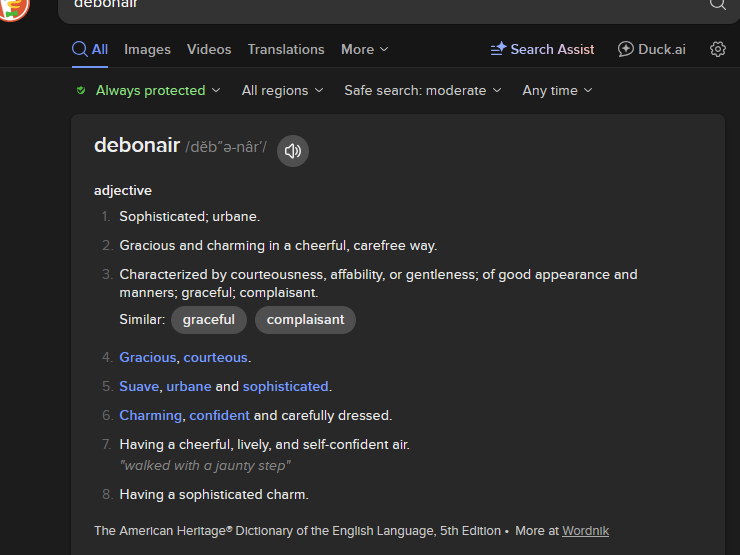The height and width of the screenshot is (555, 740).
Task: Switch to the Images tab
Action: click(147, 49)
